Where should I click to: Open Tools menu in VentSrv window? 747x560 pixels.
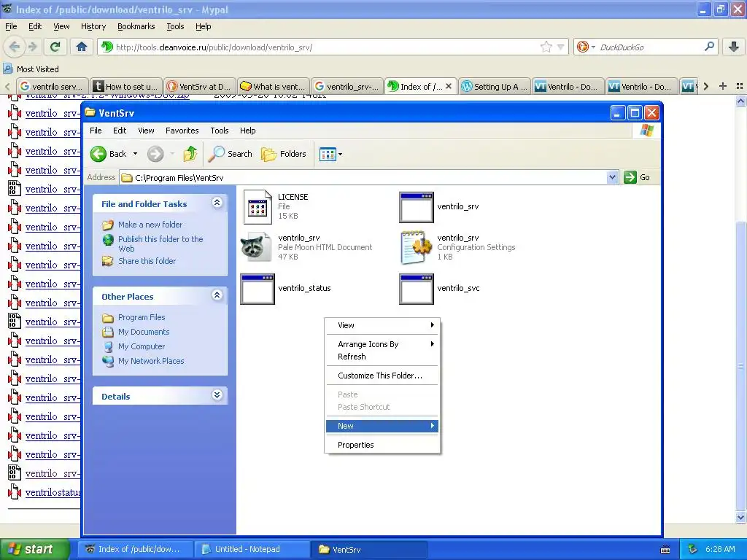(x=219, y=131)
